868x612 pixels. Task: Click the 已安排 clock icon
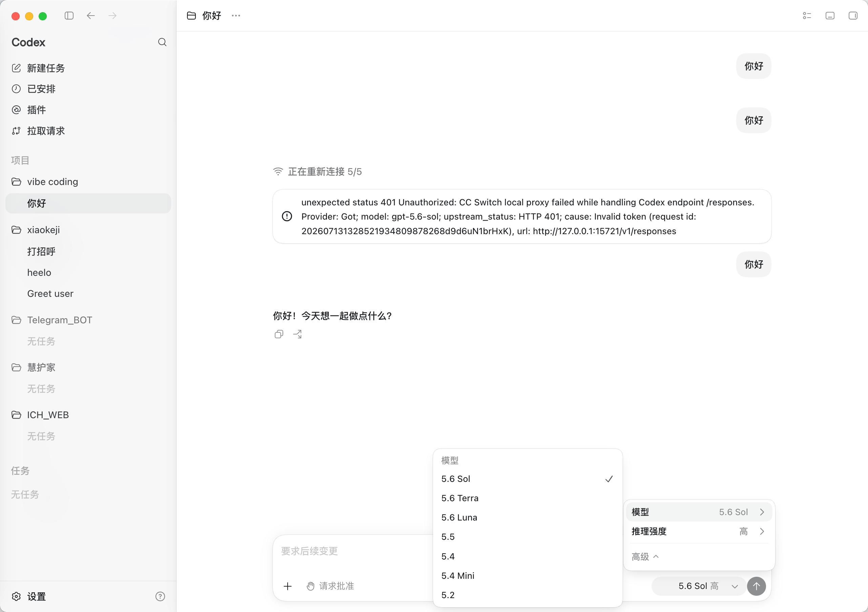pyautogui.click(x=16, y=89)
